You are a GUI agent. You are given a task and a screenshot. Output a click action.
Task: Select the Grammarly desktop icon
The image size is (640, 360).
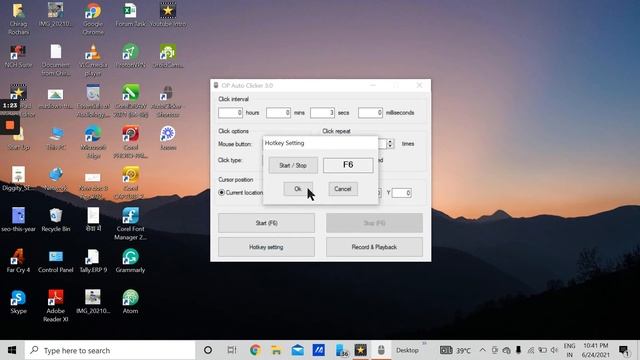point(130,260)
